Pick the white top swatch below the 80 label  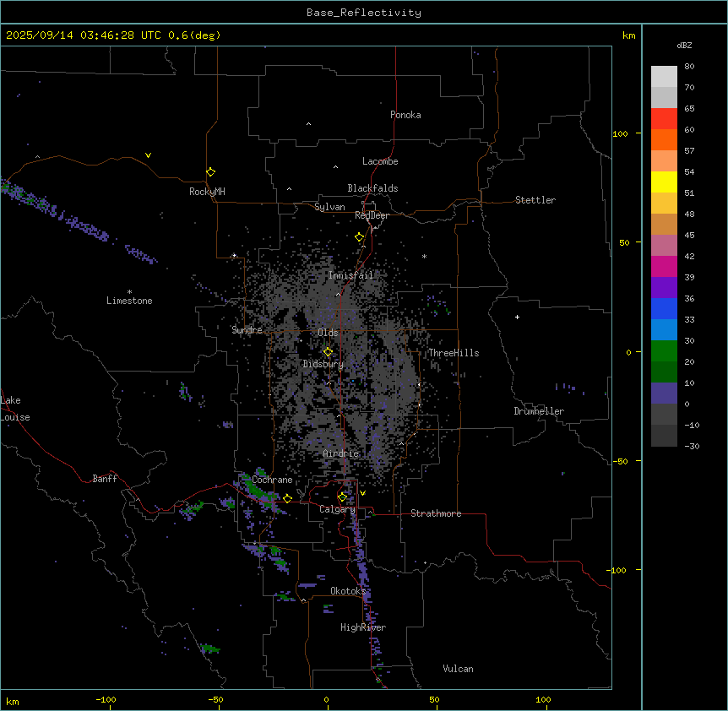[x=664, y=77]
